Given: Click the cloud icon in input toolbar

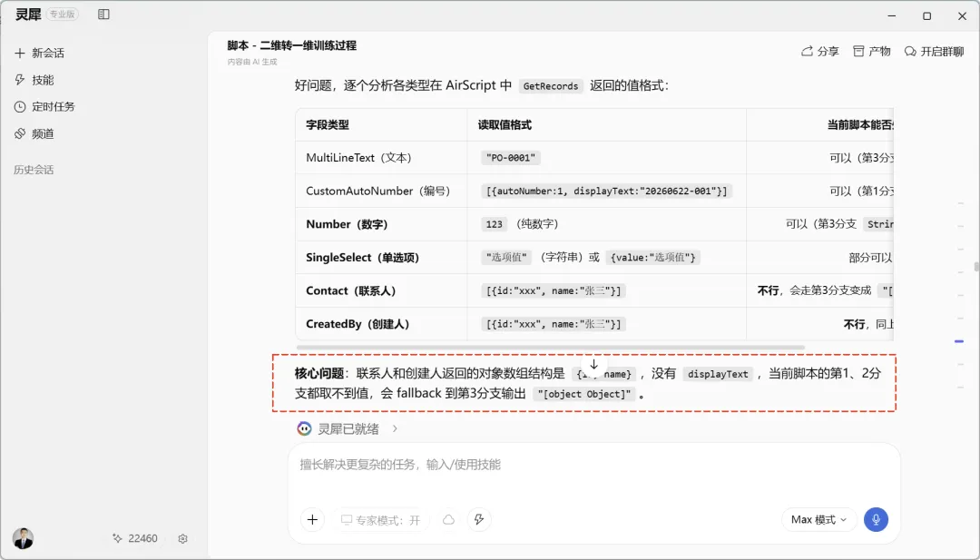Looking at the screenshot, I should [449, 520].
